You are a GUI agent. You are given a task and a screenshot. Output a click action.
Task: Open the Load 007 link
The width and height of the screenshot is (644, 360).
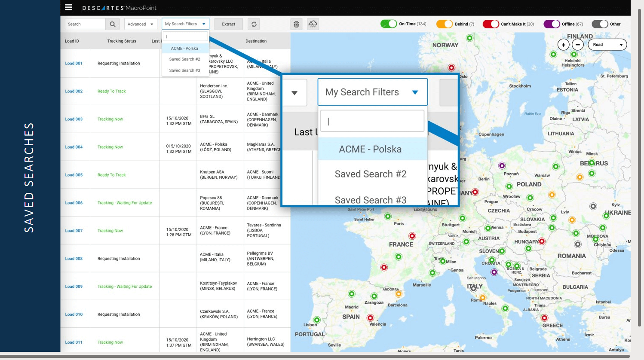(x=74, y=231)
